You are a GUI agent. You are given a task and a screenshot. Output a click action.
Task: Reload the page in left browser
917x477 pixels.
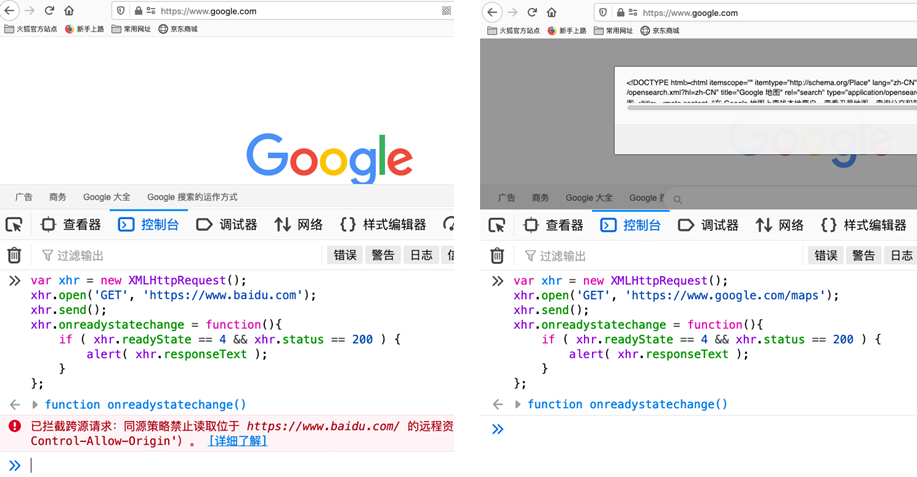click(50, 11)
